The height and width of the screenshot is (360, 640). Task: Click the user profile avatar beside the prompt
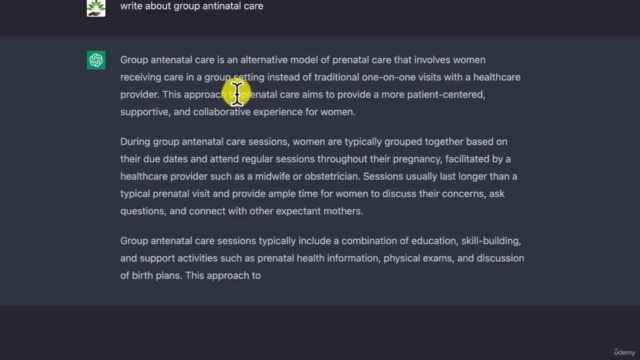click(96, 8)
